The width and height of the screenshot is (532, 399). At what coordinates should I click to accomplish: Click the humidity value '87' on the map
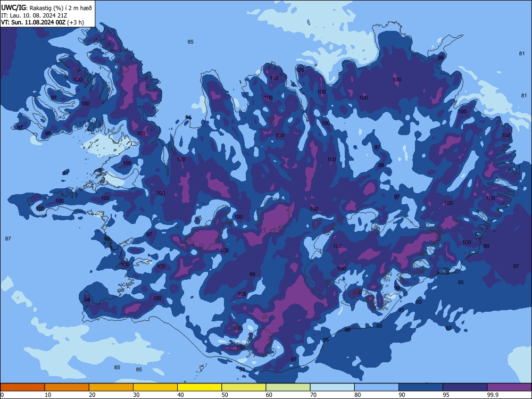[x=8, y=239]
